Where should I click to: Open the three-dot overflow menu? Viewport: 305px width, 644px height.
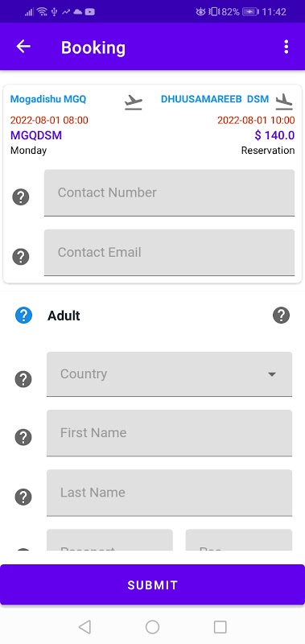(x=286, y=47)
